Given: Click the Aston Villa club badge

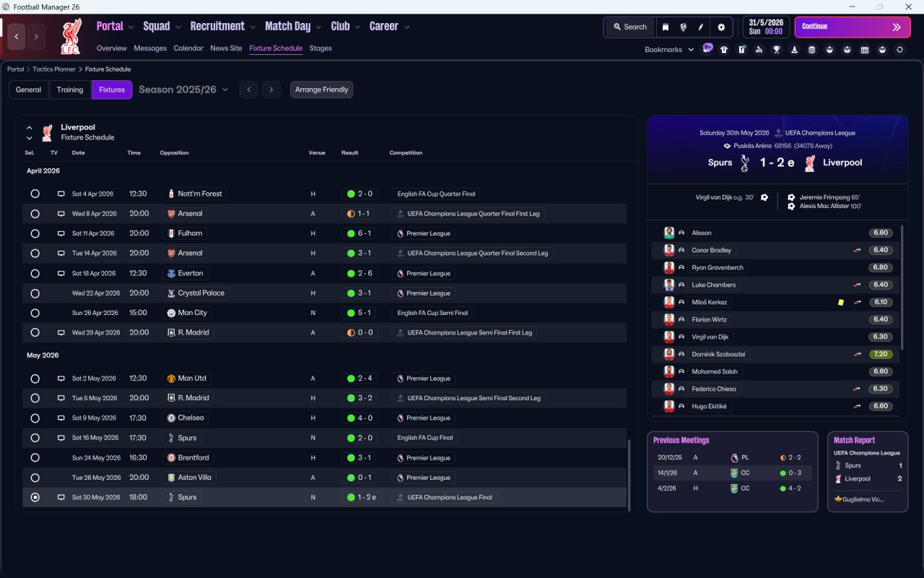Looking at the screenshot, I should (171, 478).
